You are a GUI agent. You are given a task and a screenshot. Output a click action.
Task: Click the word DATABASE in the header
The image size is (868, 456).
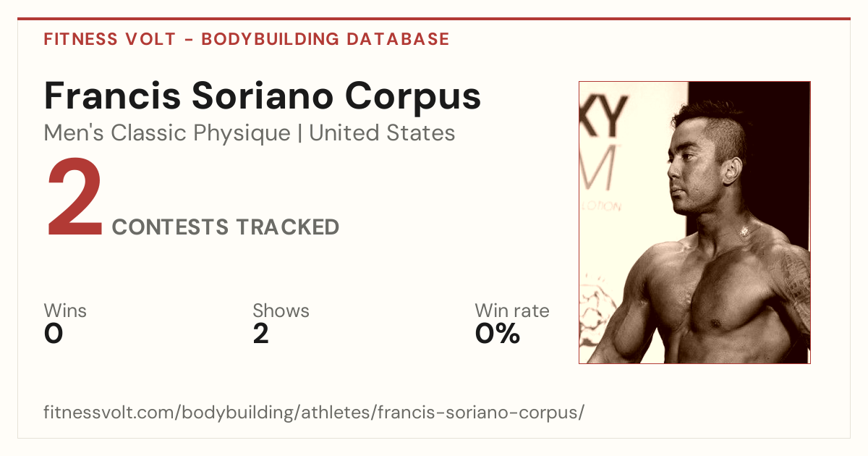click(x=398, y=39)
